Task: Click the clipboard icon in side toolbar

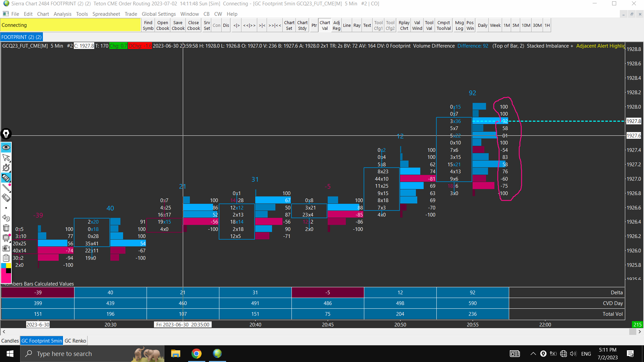Action: pyautogui.click(x=6, y=258)
